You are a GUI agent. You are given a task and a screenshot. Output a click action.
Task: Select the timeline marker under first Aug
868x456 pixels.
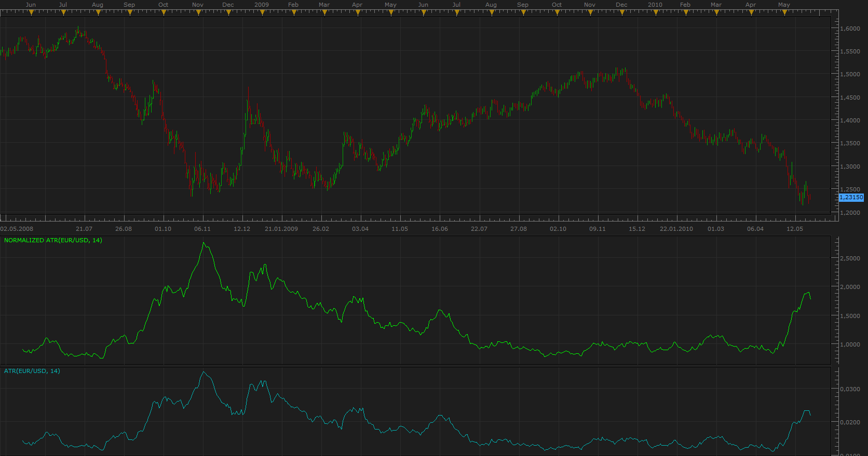(x=98, y=12)
